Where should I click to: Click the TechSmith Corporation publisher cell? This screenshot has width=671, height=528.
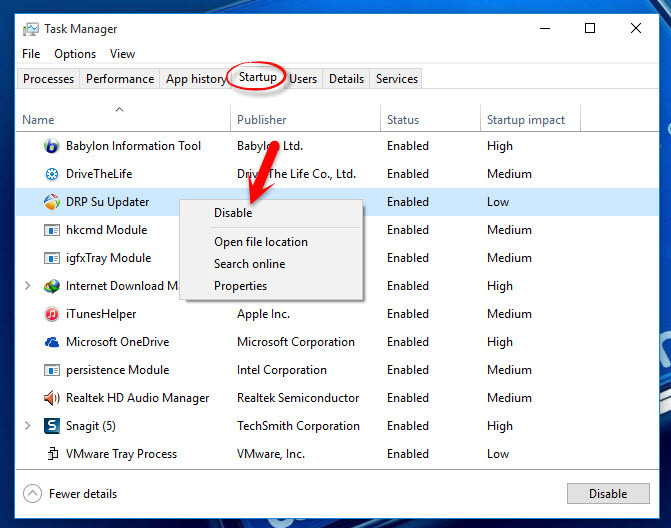[298, 426]
